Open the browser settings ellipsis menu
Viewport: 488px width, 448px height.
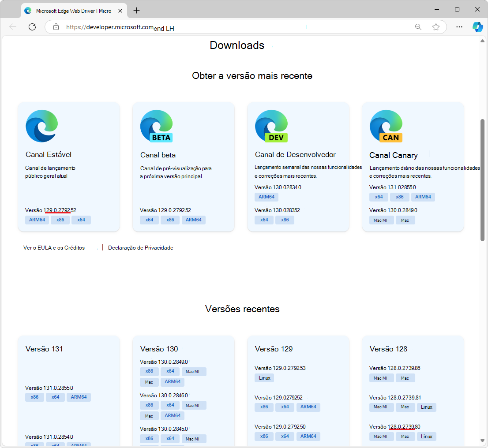pyautogui.click(x=459, y=27)
